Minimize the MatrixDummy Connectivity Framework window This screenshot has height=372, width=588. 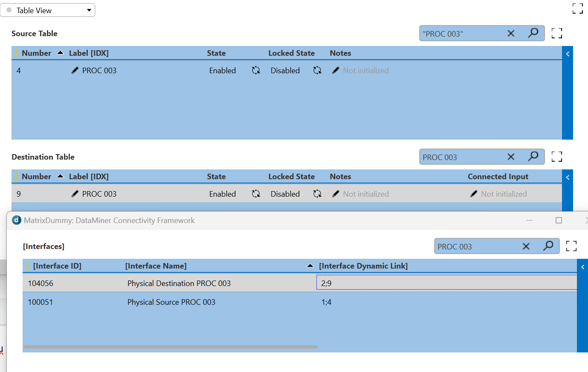point(529,220)
